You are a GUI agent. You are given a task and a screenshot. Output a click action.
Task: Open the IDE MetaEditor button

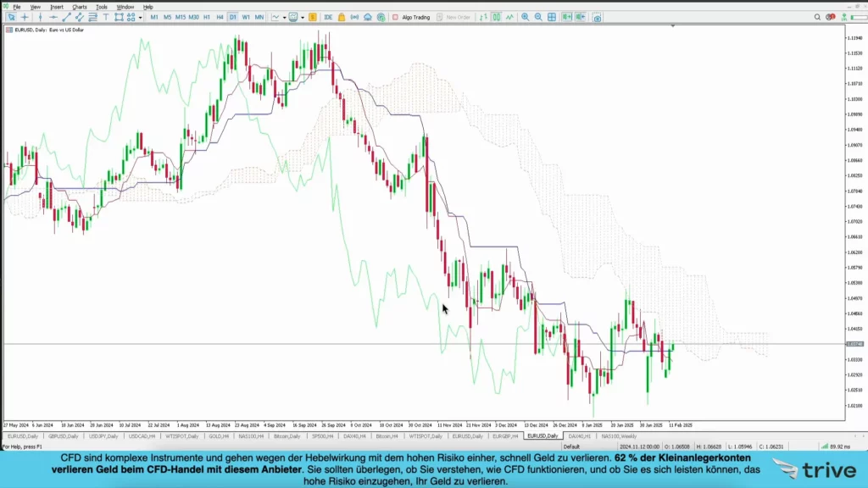328,17
